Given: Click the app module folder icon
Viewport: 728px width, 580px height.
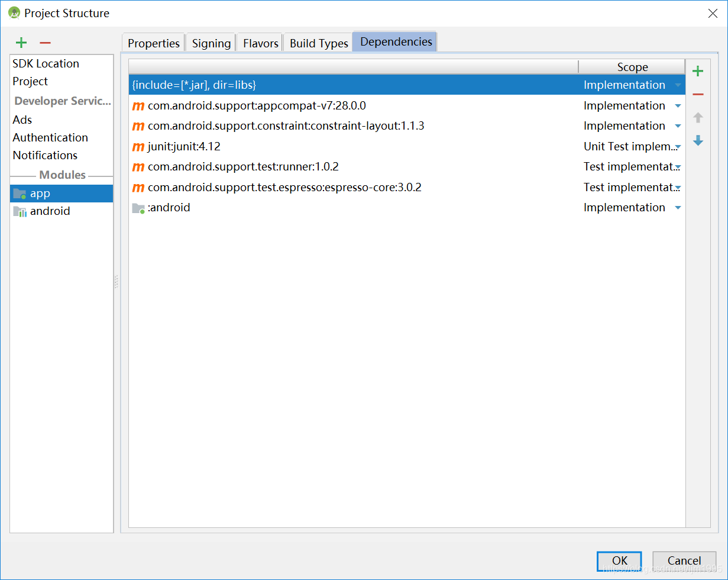Looking at the screenshot, I should (x=20, y=194).
